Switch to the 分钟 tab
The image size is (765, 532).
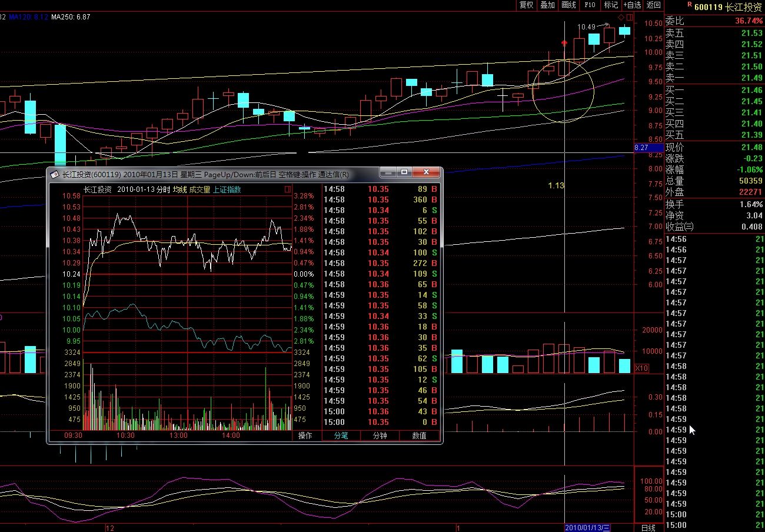pyautogui.click(x=380, y=435)
